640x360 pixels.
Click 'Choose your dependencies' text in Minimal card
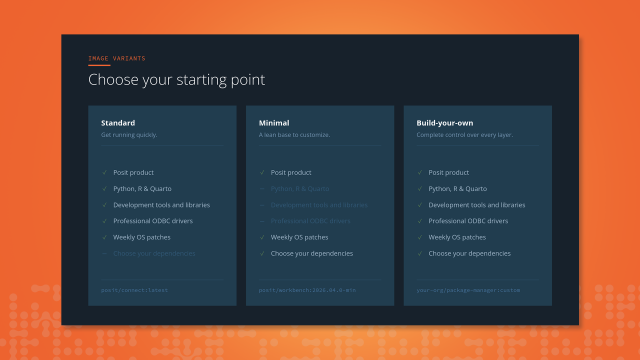[x=312, y=253]
